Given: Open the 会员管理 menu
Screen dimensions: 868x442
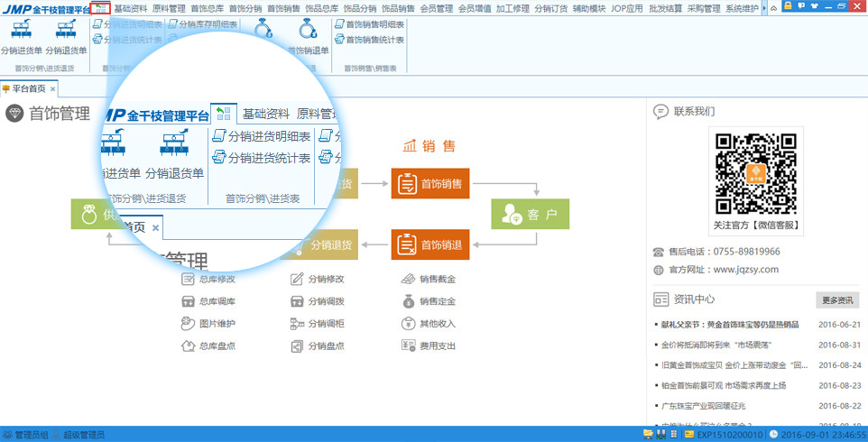Looking at the screenshot, I should [x=436, y=8].
